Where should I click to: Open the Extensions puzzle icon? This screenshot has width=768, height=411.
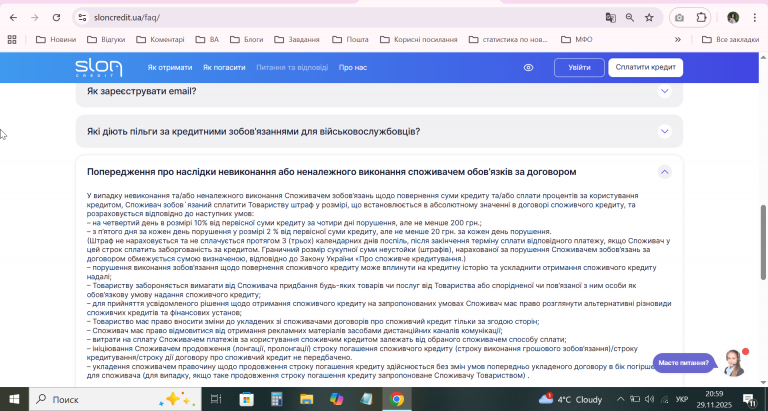[x=701, y=18]
